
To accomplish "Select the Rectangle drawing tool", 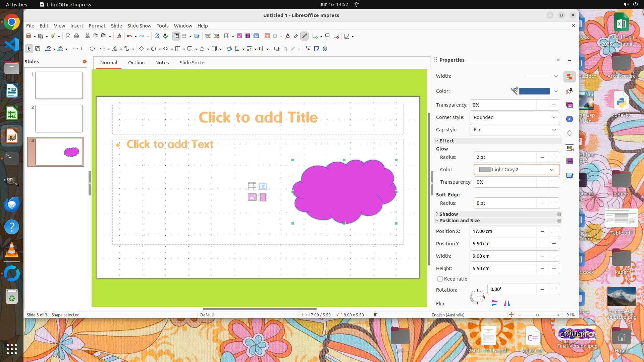I will point(84,49).
